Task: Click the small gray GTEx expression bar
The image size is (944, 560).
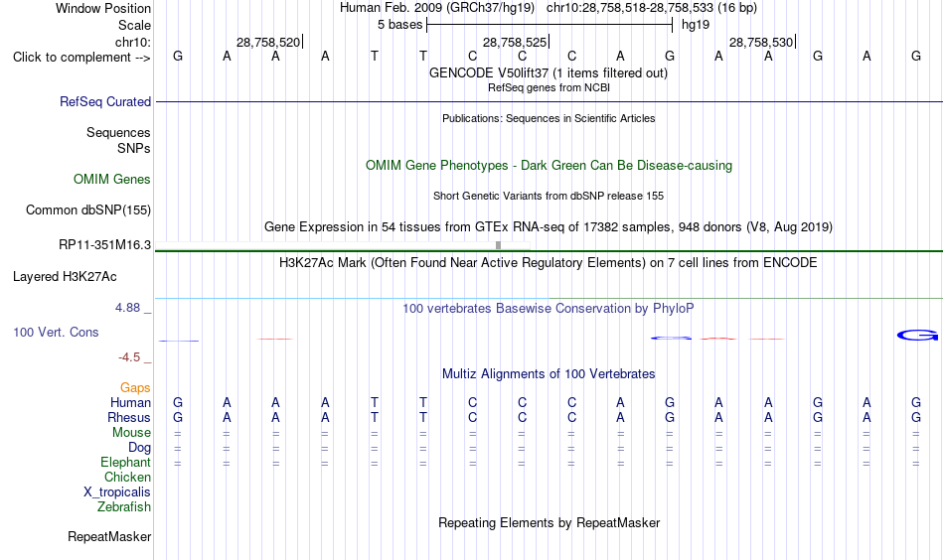Action: click(x=498, y=245)
